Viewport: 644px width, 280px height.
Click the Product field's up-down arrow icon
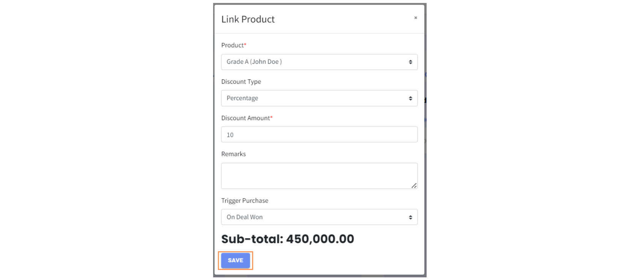coord(410,62)
